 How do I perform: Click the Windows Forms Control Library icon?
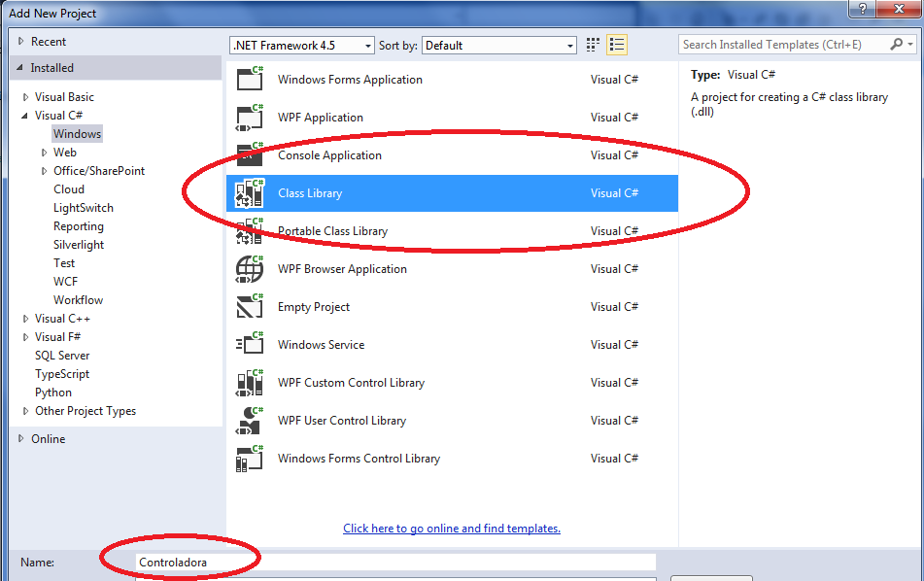point(250,459)
